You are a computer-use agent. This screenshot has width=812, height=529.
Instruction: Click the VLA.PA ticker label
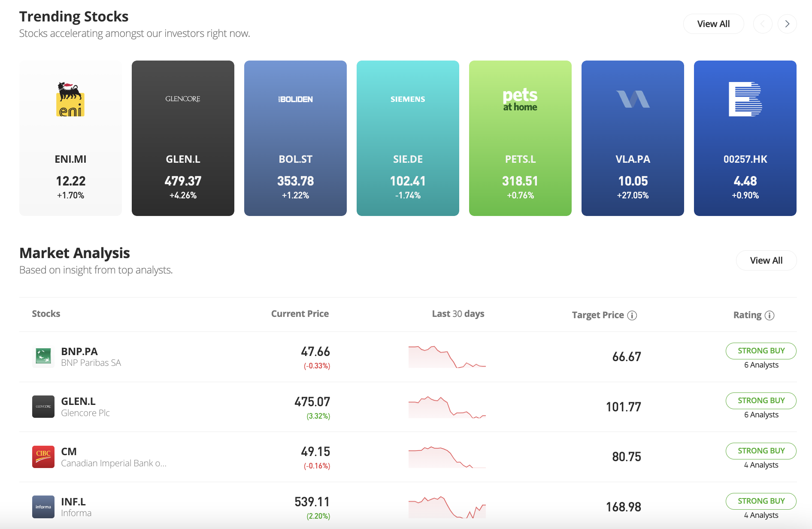click(x=633, y=159)
